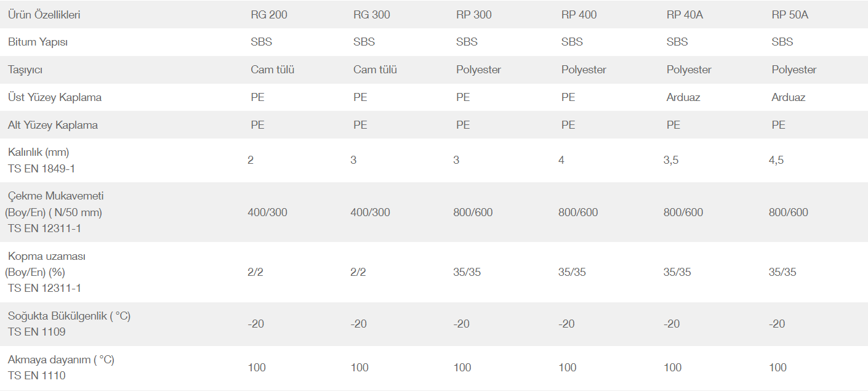Click the Akmaya dayanım row label
This screenshot has height=391, width=868.
click(x=61, y=360)
